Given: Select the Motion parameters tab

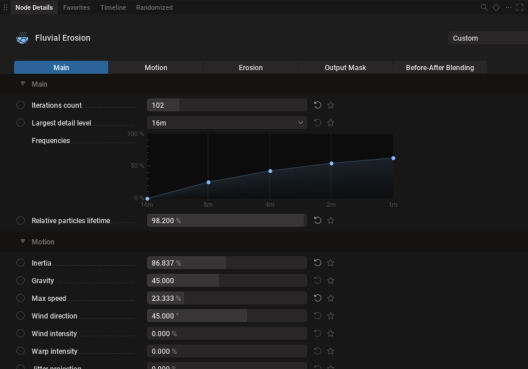Looking at the screenshot, I should [156, 67].
